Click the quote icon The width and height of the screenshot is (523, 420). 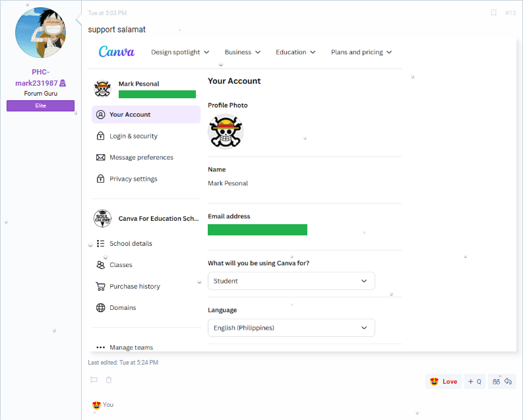coord(497,382)
